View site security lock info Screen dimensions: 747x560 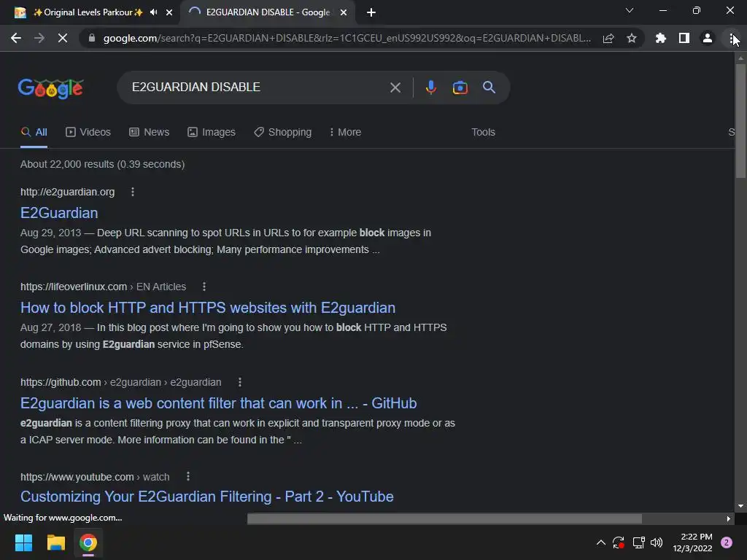point(92,38)
